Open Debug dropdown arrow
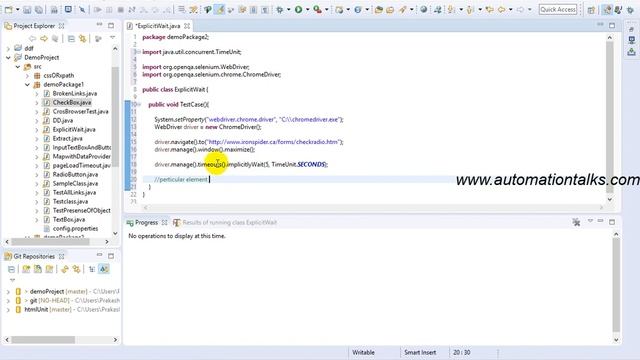The image size is (640, 360). tap(289, 9)
